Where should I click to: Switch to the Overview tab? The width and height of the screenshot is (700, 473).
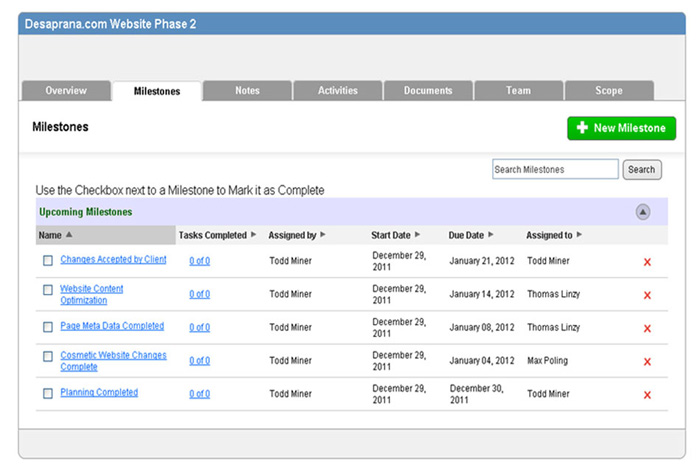[x=66, y=91]
